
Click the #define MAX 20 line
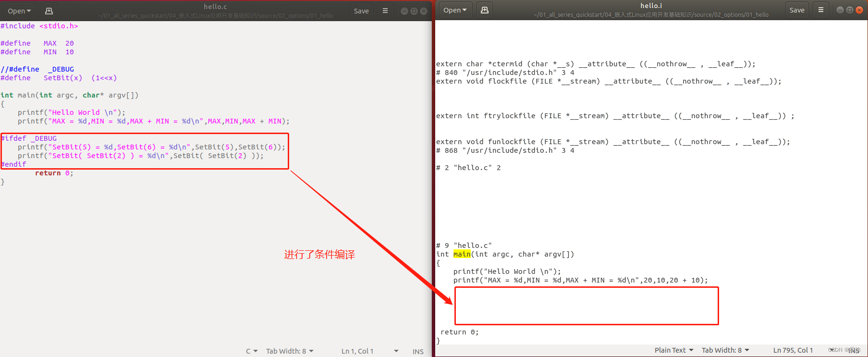pos(37,43)
